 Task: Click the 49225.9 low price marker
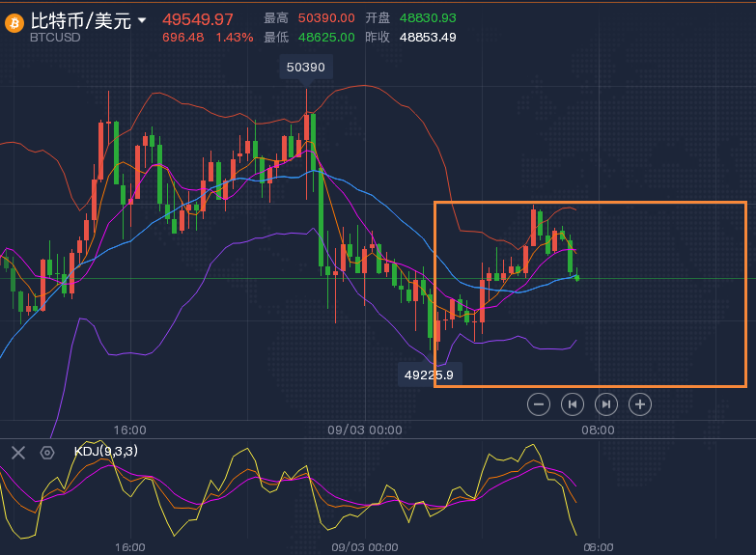[x=430, y=375]
